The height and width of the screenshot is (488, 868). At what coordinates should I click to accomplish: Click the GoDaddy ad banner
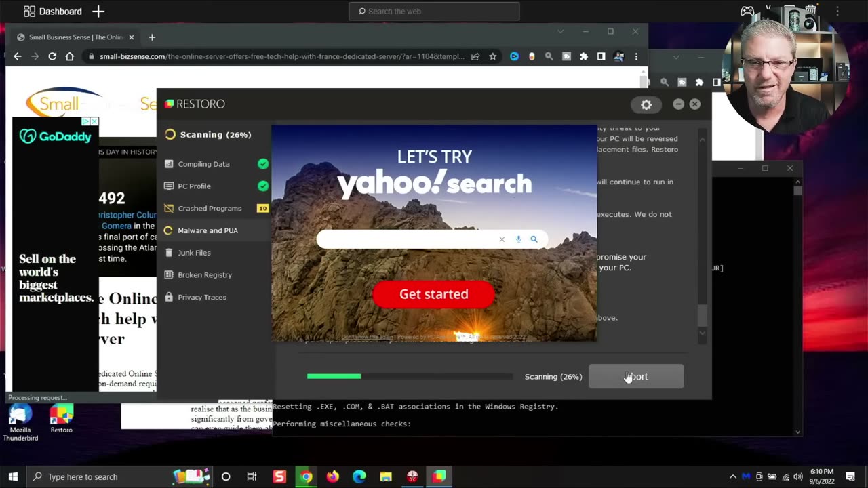pos(56,254)
